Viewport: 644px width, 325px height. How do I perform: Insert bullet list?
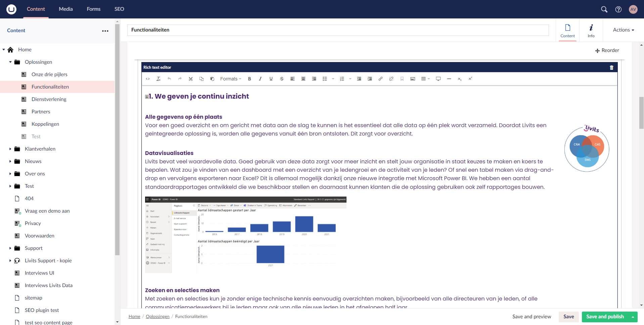click(x=325, y=79)
